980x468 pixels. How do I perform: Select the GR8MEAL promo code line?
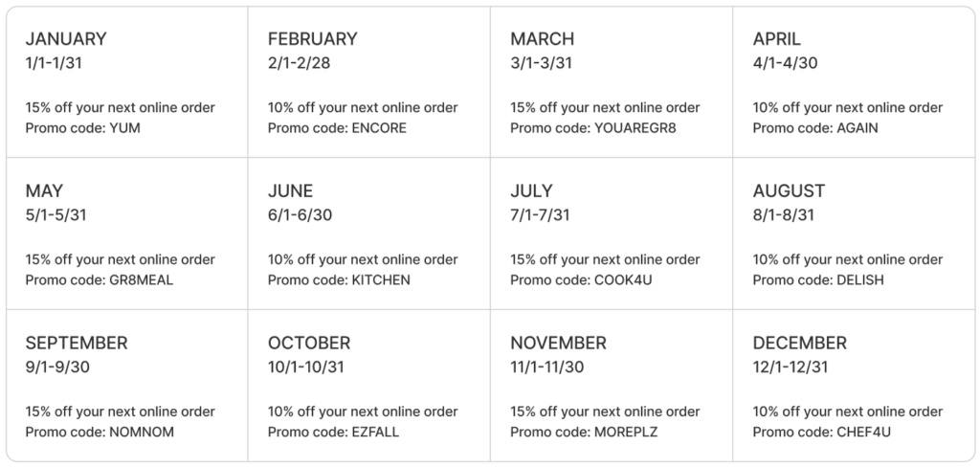coord(100,280)
